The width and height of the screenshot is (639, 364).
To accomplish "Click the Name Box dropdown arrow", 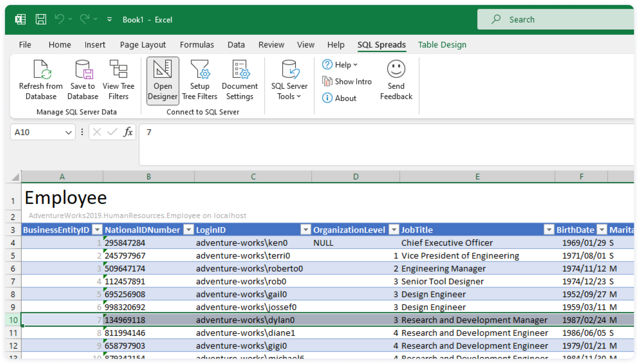I will tap(69, 132).
